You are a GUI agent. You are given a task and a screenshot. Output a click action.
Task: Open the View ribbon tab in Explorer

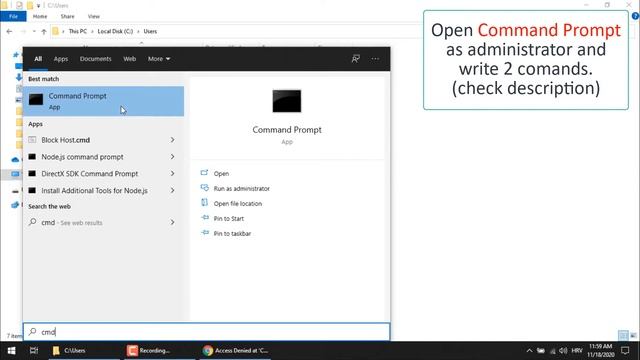pyautogui.click(x=93, y=16)
